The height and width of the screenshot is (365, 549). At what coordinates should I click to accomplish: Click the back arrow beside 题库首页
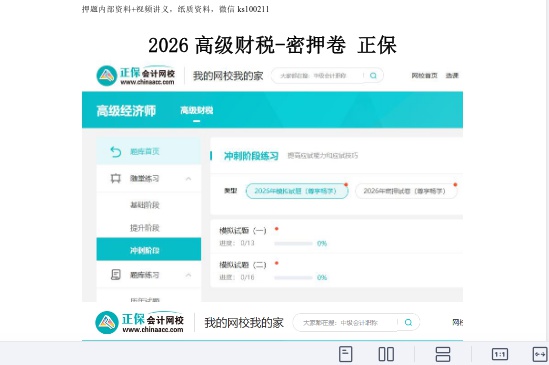[116, 152]
